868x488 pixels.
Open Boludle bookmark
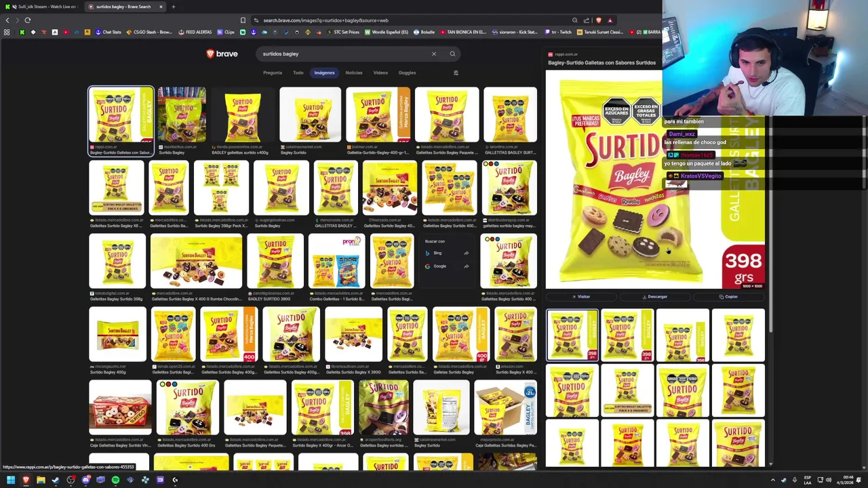(425, 32)
